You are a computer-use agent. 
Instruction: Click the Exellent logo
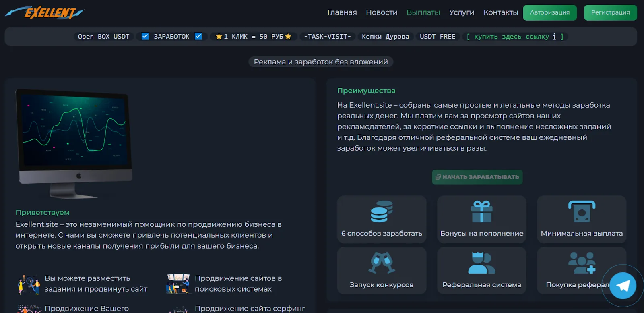tap(44, 12)
